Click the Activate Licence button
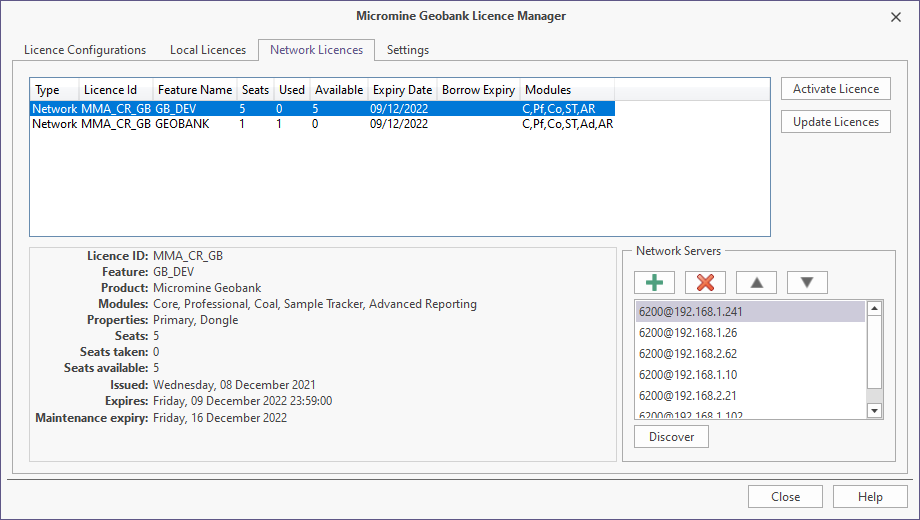 836,89
